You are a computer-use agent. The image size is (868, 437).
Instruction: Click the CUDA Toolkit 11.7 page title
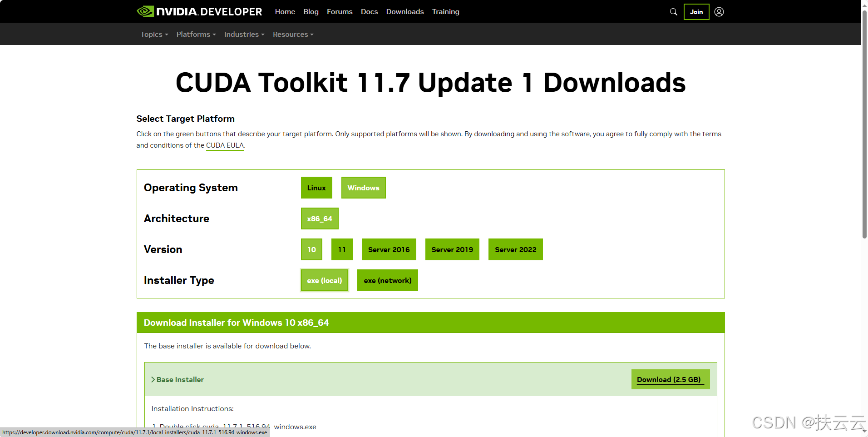(430, 83)
